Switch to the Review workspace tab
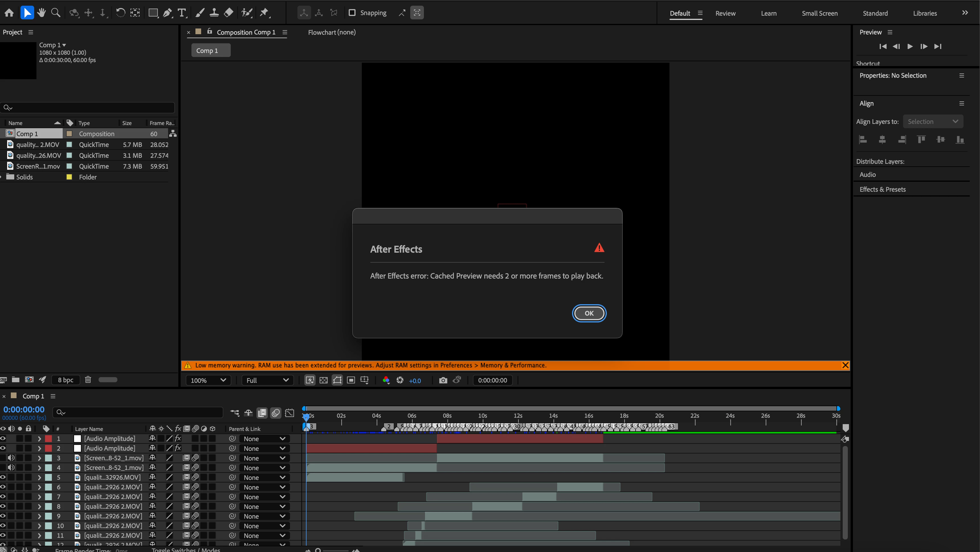 (x=725, y=13)
